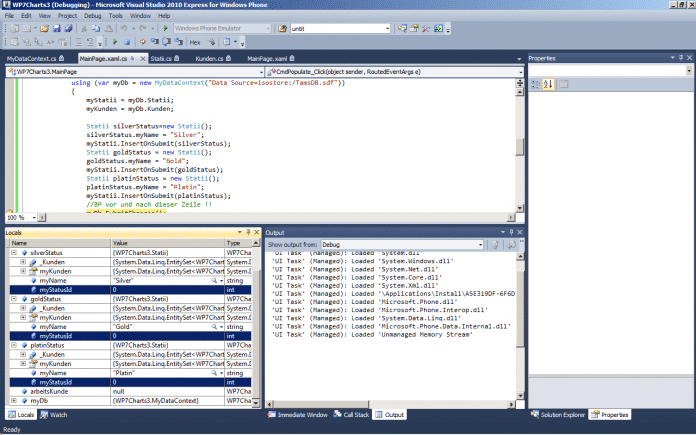Image resolution: width=696 pixels, height=435 pixels.
Task: Click the Properties Window toolbar icon
Action: click(414, 28)
